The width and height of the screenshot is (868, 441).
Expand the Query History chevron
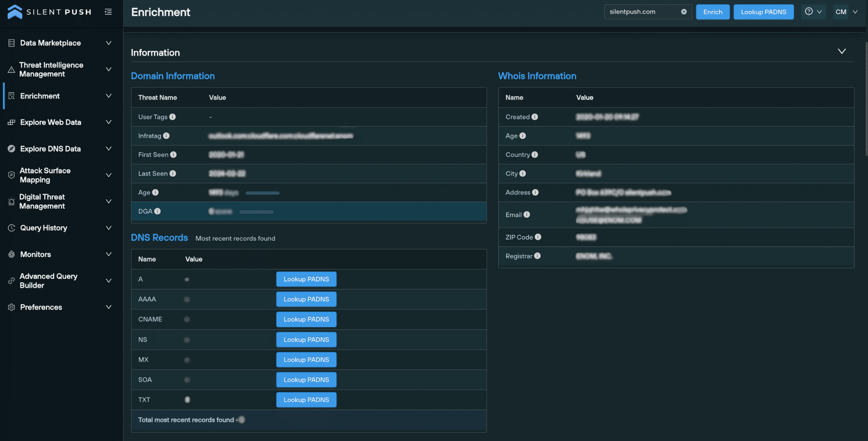108,228
